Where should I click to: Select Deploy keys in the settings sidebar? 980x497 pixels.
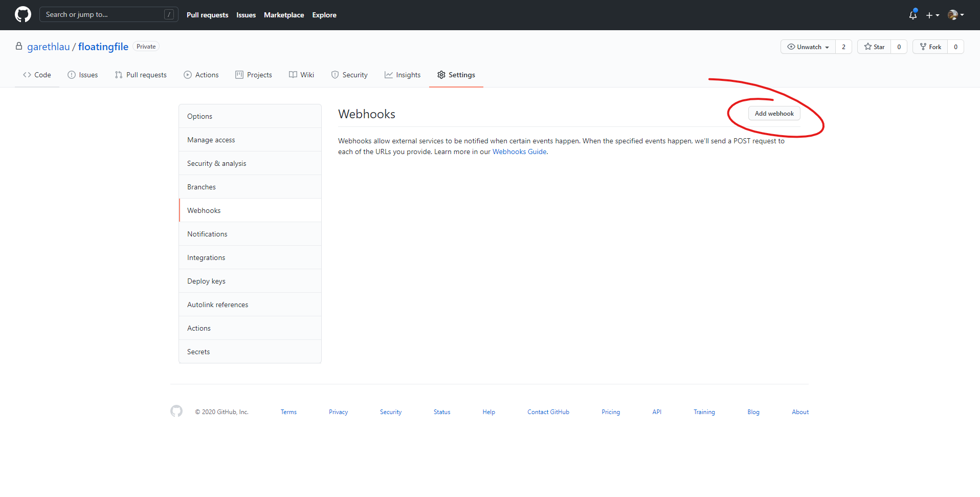tap(206, 280)
